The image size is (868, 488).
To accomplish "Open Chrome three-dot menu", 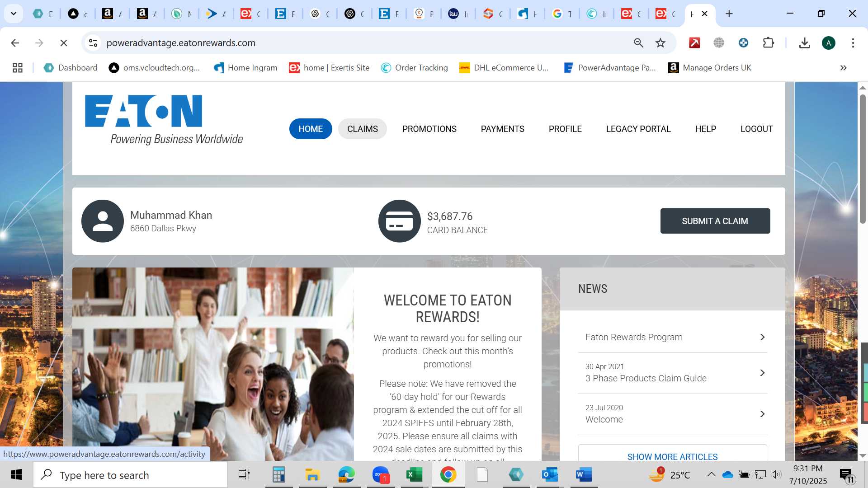I will pos(853,43).
